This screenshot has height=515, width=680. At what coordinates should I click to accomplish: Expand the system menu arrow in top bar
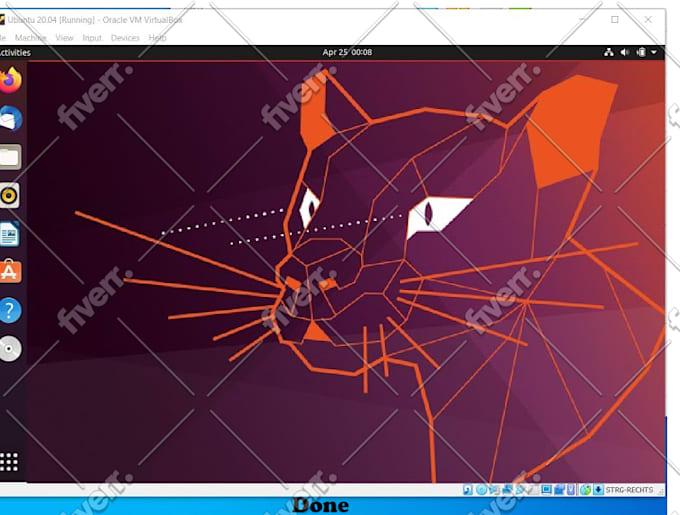654,52
